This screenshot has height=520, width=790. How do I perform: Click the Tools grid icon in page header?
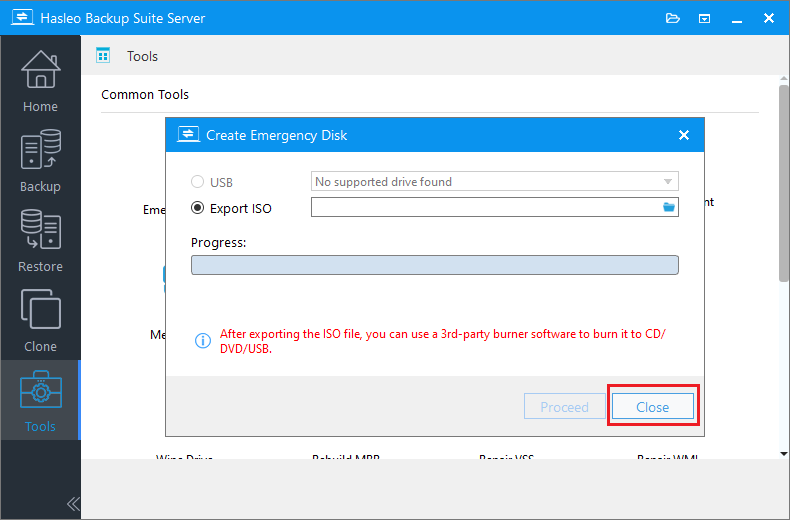[103, 56]
